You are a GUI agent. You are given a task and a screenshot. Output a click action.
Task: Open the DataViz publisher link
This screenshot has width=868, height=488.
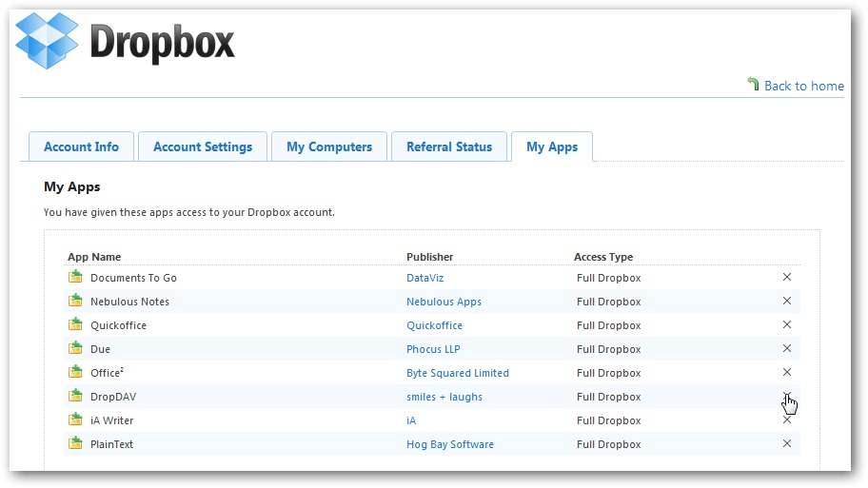pyautogui.click(x=425, y=278)
